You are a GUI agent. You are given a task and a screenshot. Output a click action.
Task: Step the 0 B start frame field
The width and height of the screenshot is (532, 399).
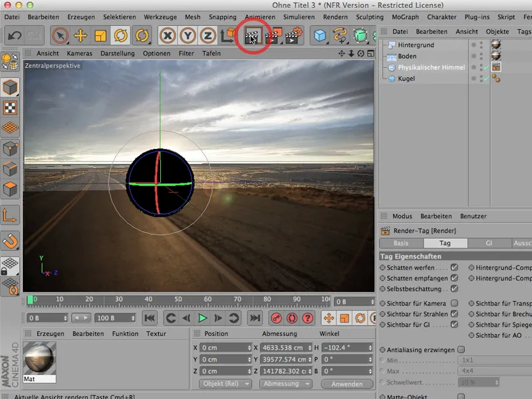[65, 319]
